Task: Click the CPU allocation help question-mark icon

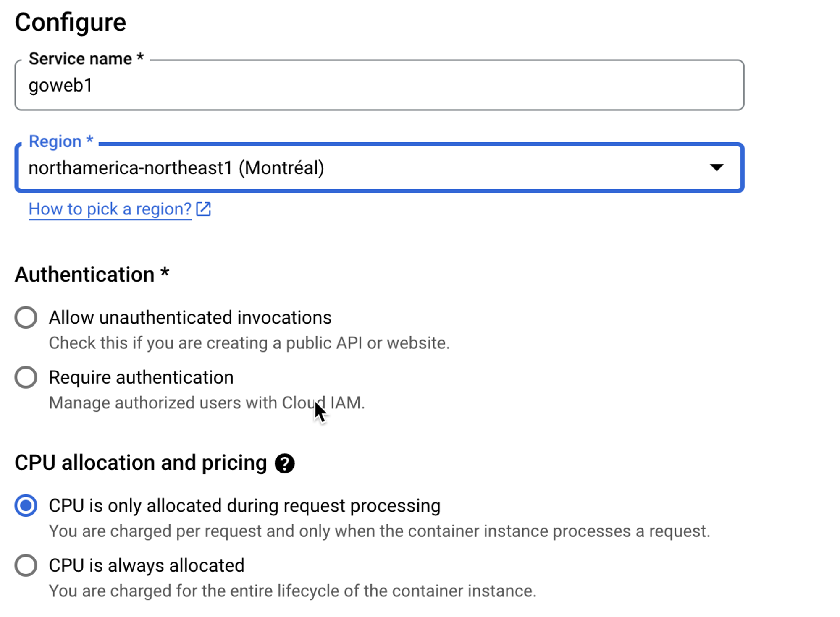Action: tap(284, 463)
